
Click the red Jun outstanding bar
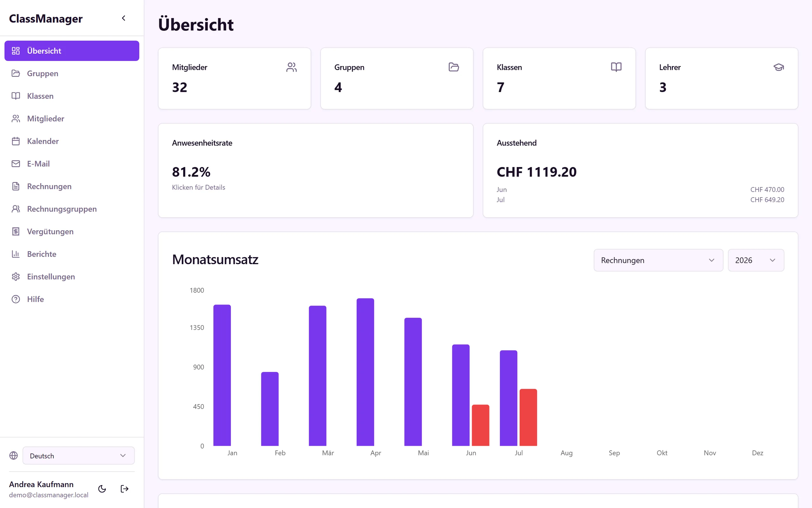click(481, 425)
